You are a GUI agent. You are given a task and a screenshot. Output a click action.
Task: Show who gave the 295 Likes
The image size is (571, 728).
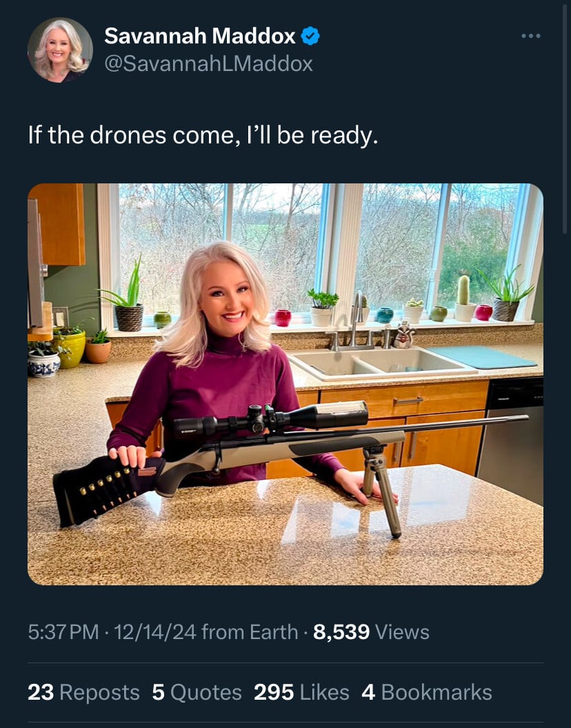pos(301,692)
